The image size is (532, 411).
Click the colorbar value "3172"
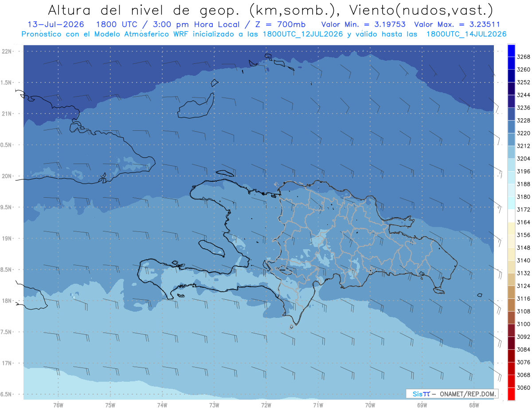pyautogui.click(x=524, y=209)
